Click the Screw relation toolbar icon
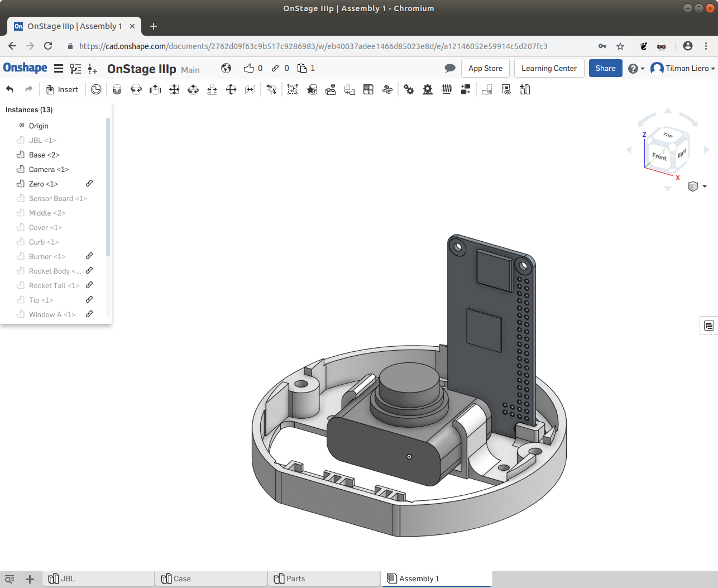The image size is (718, 588). (447, 89)
